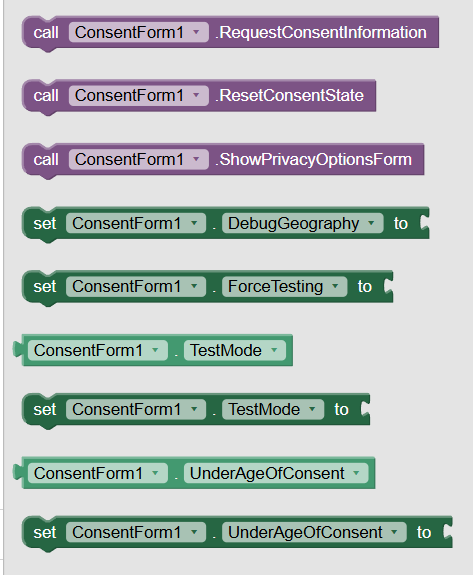Open the ForceTesting property dropdown
The height and width of the screenshot is (575, 473).
[285, 286]
